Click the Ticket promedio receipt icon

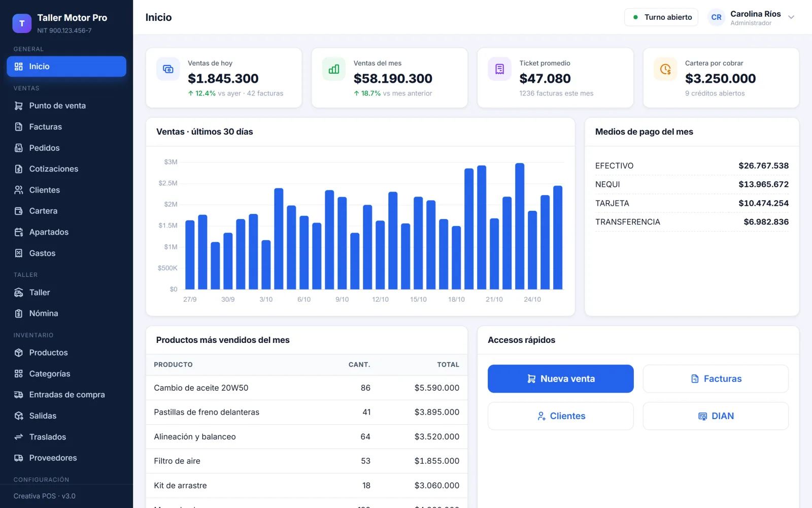pos(499,69)
